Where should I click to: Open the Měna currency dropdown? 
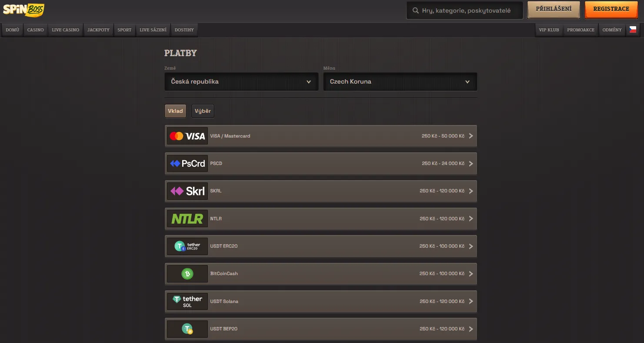(x=400, y=81)
